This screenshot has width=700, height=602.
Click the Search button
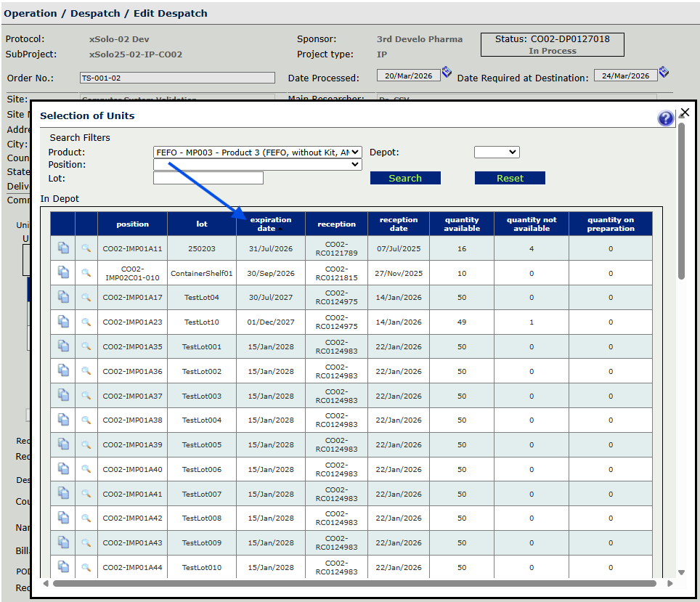[x=405, y=178]
